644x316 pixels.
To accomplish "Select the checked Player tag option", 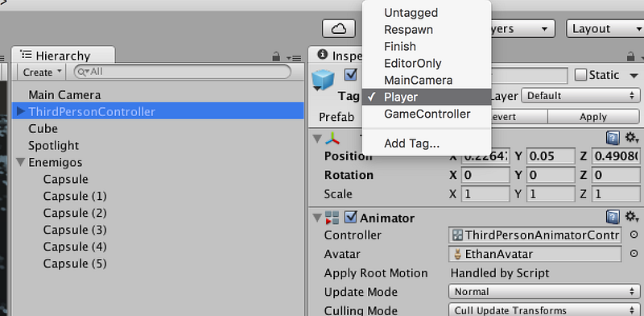I will pos(427,97).
